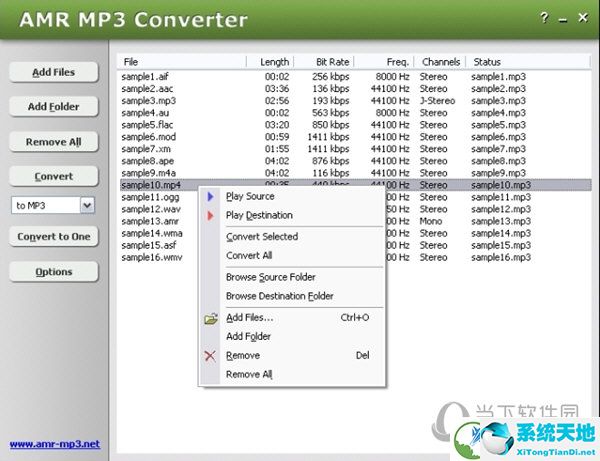Click the Remove All sidebar button
The height and width of the screenshot is (461, 600).
click(54, 142)
